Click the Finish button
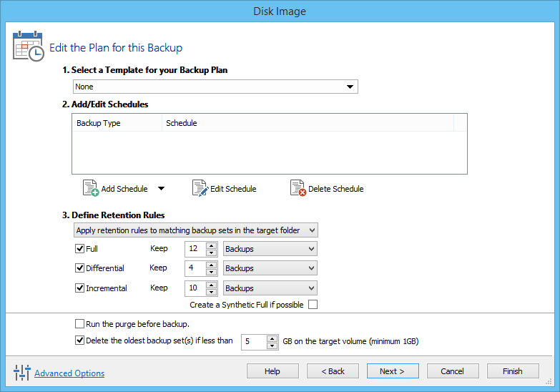The height and width of the screenshot is (392, 560). click(513, 371)
